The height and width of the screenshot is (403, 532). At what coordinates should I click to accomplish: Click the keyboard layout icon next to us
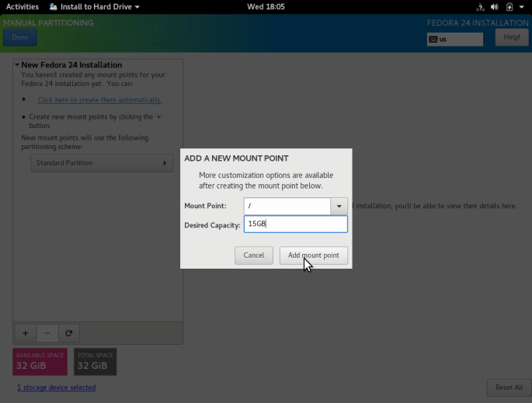tap(433, 40)
